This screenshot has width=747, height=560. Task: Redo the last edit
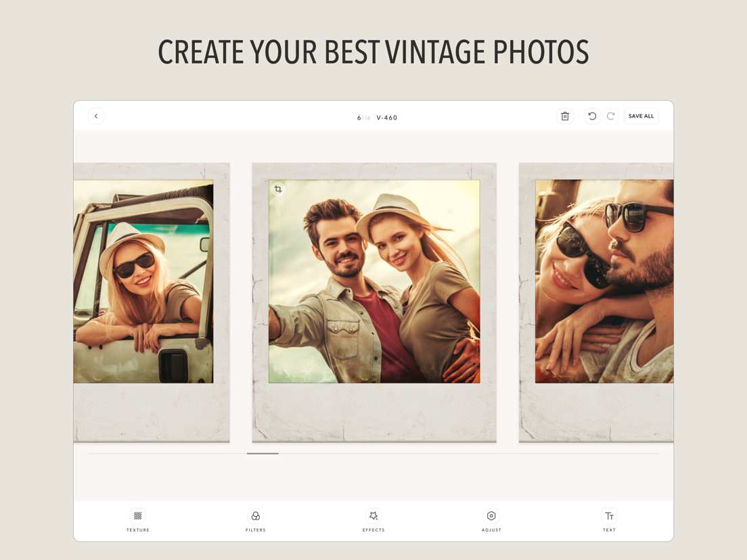(x=611, y=116)
